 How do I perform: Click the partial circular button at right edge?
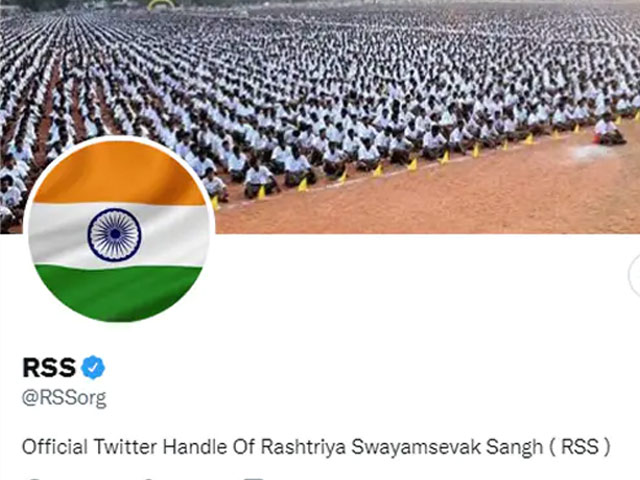pos(634,276)
